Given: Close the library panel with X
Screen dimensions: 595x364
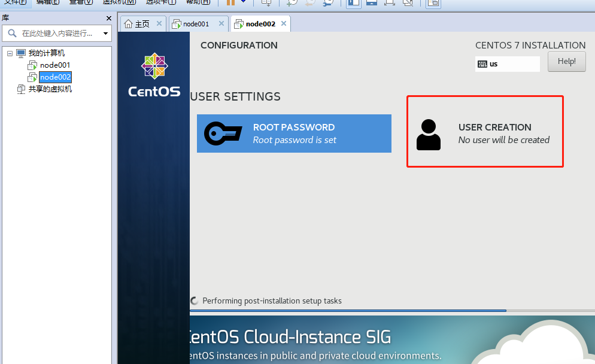Looking at the screenshot, I should (108, 19).
